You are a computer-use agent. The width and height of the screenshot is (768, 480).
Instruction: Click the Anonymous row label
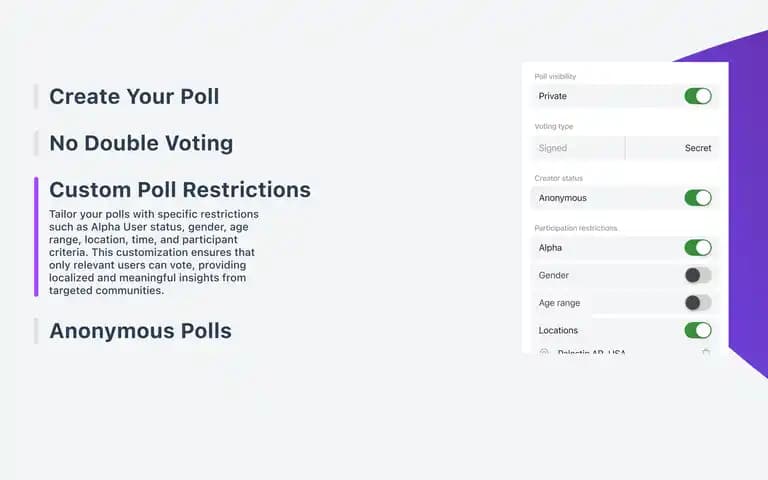tap(562, 198)
